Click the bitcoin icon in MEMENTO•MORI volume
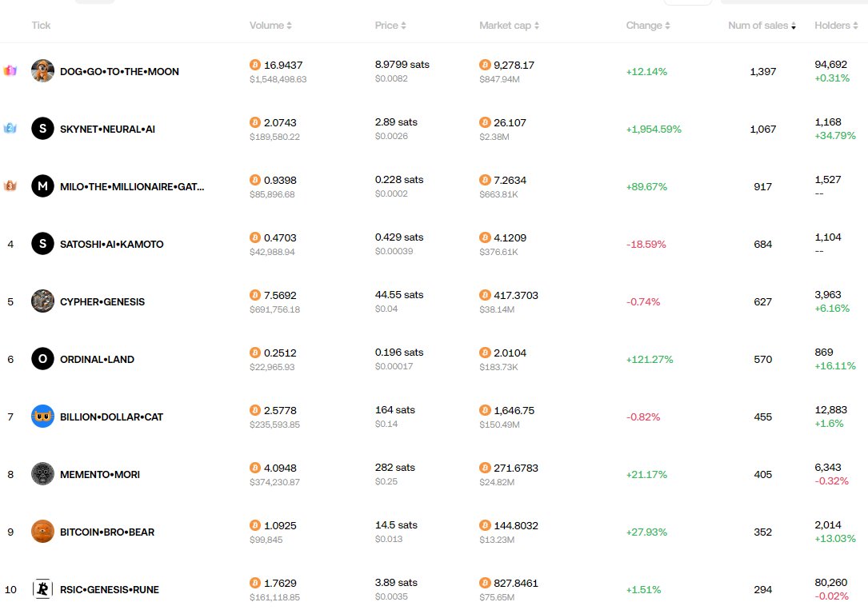 coord(257,468)
